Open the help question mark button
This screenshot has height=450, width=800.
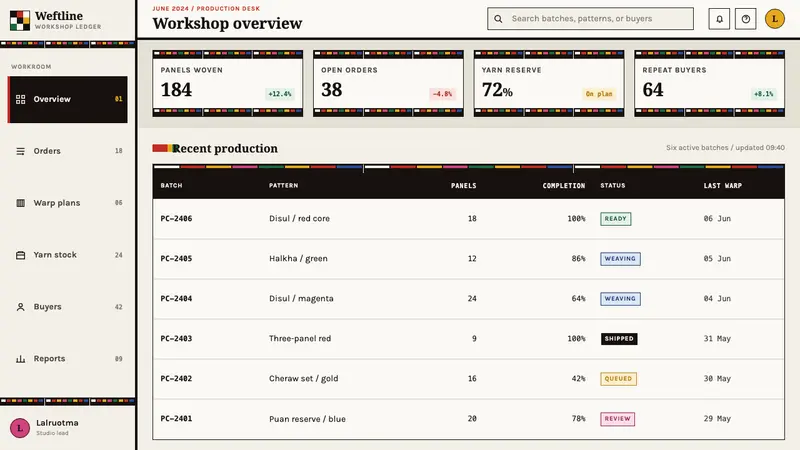745,19
